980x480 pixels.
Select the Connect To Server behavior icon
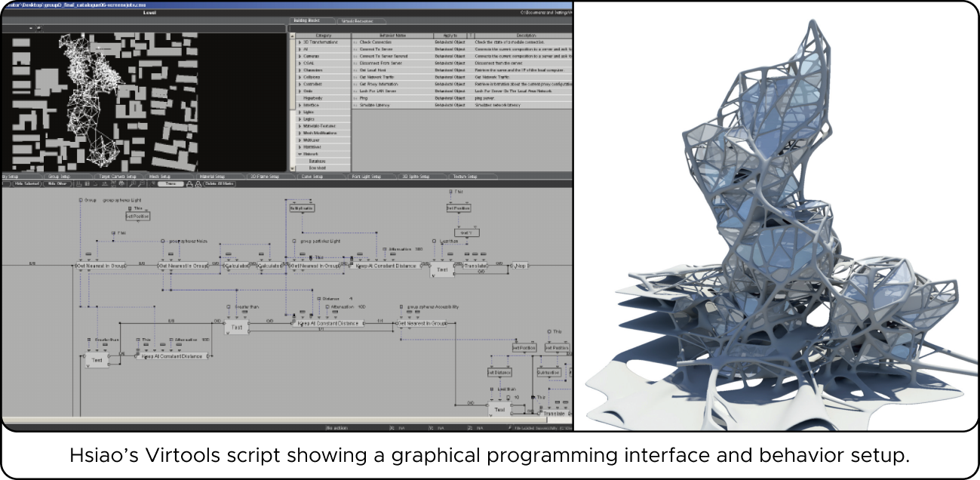[x=355, y=49]
